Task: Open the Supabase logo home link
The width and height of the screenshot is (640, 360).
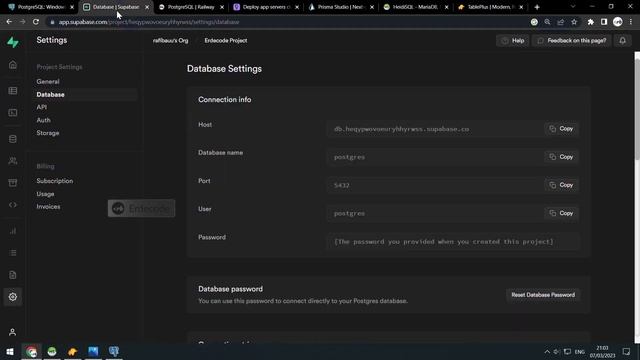Action: [x=13, y=42]
